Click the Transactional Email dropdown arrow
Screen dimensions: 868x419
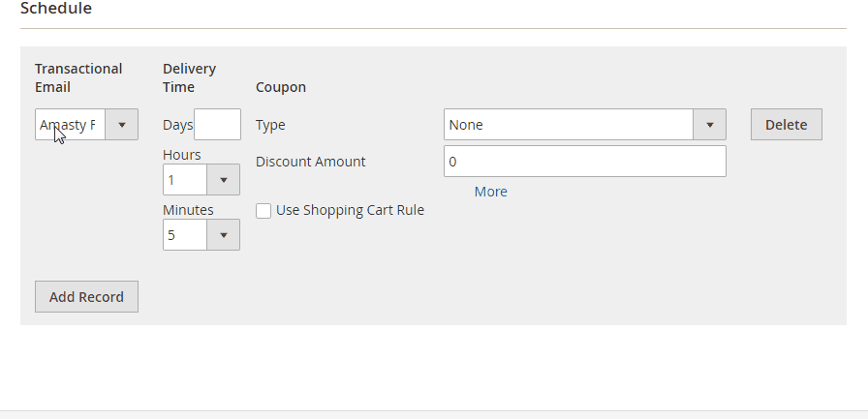[121, 125]
